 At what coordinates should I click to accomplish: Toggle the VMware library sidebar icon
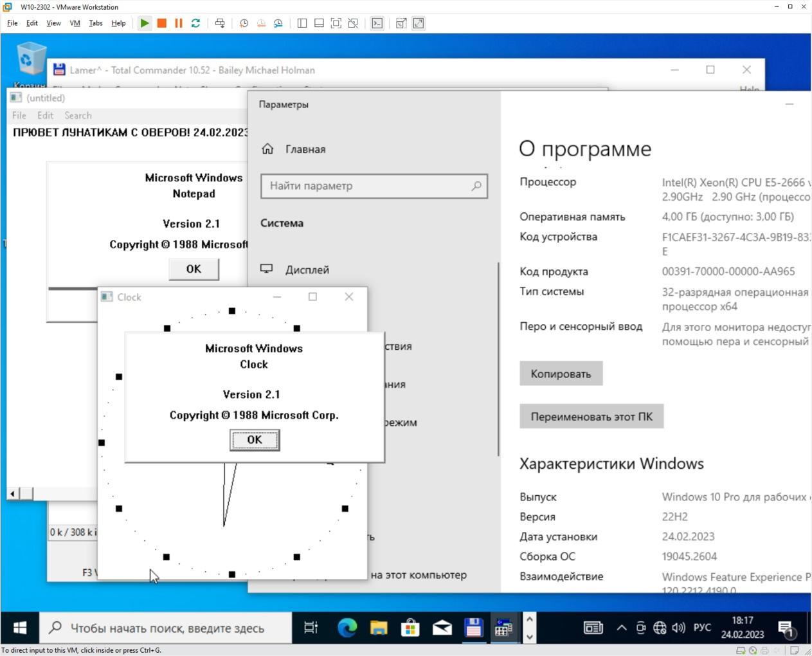coord(302,23)
